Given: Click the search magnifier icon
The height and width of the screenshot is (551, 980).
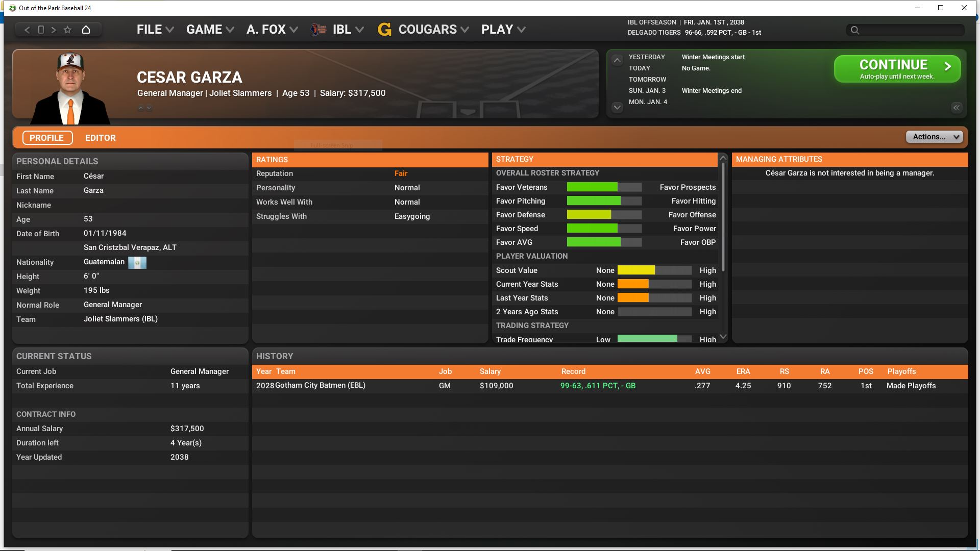Looking at the screenshot, I should pos(855,30).
